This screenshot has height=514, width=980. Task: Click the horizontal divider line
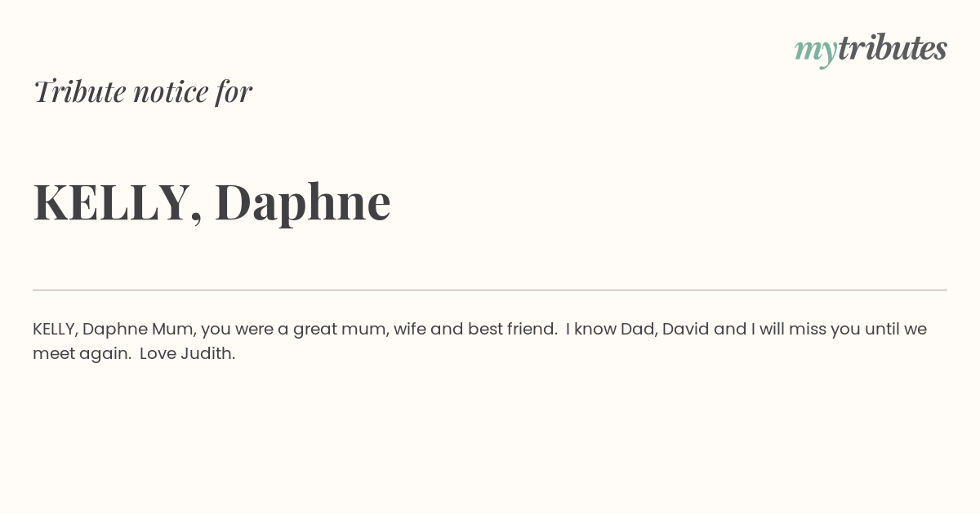[x=490, y=290]
